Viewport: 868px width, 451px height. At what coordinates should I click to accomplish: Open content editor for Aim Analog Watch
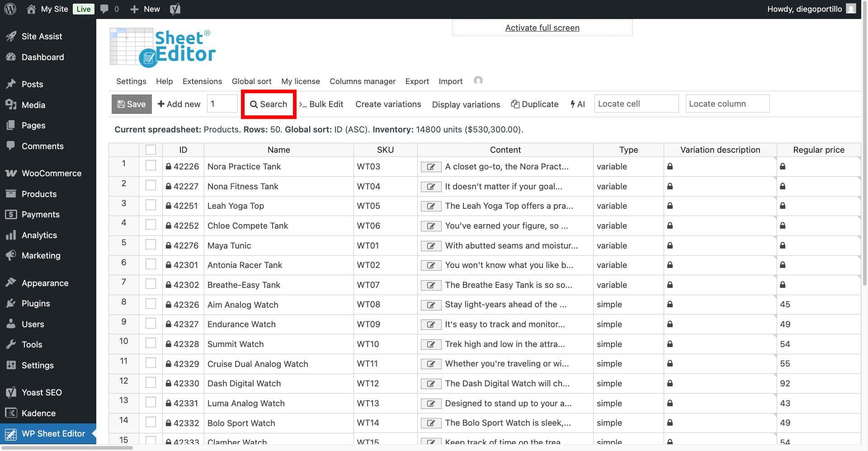coord(431,305)
